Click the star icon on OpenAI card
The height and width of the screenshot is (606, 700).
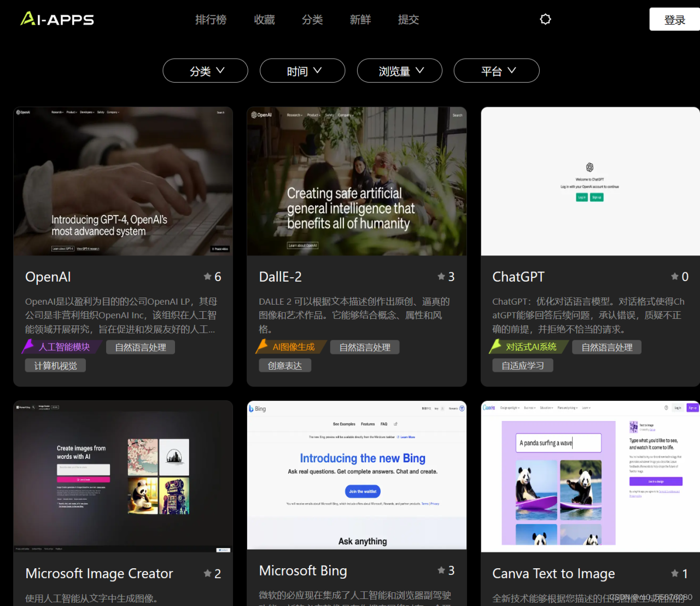click(208, 277)
